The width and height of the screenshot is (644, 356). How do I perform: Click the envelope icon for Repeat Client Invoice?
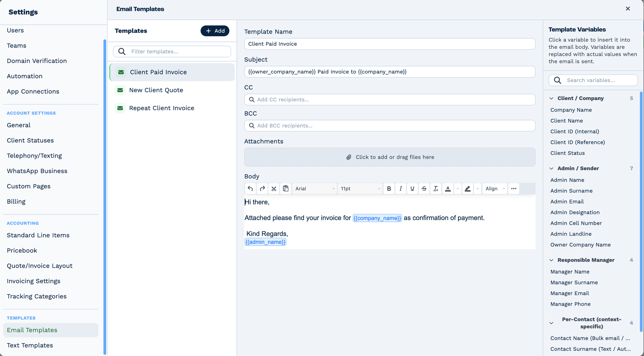120,108
